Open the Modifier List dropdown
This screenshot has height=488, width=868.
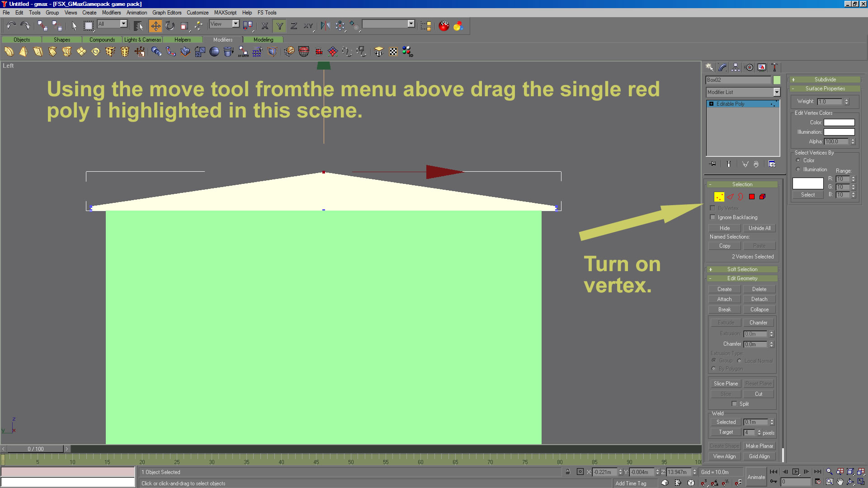tap(776, 92)
